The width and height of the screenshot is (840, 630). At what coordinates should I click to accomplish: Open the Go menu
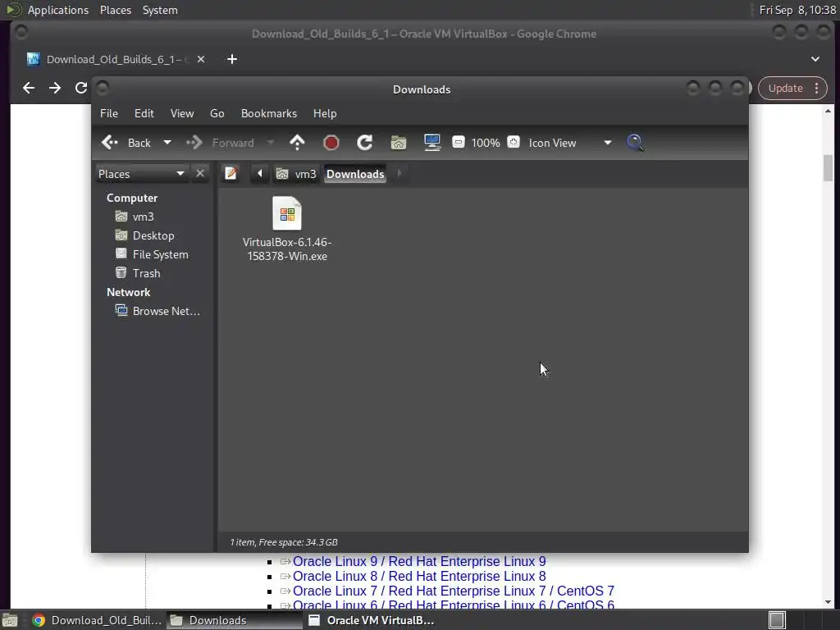pyautogui.click(x=217, y=113)
